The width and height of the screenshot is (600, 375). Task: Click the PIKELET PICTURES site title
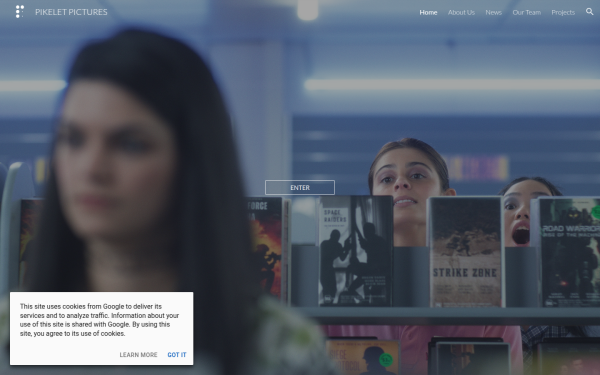tap(71, 12)
